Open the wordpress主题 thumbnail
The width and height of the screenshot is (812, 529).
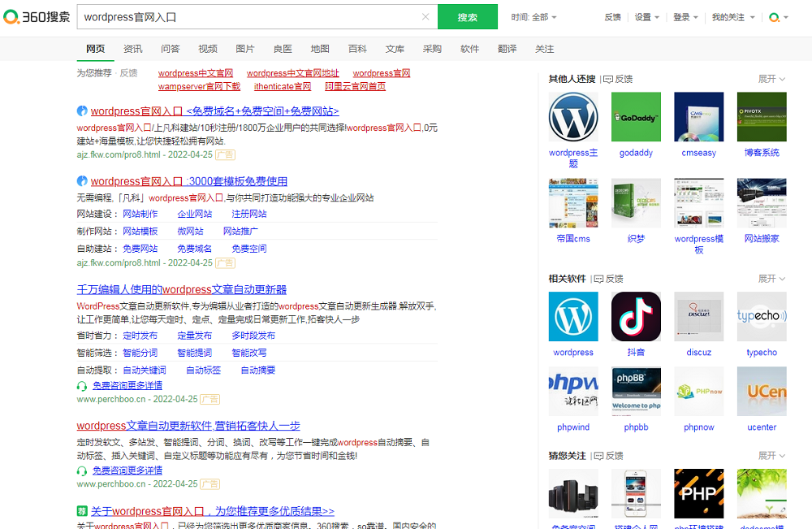(x=573, y=116)
